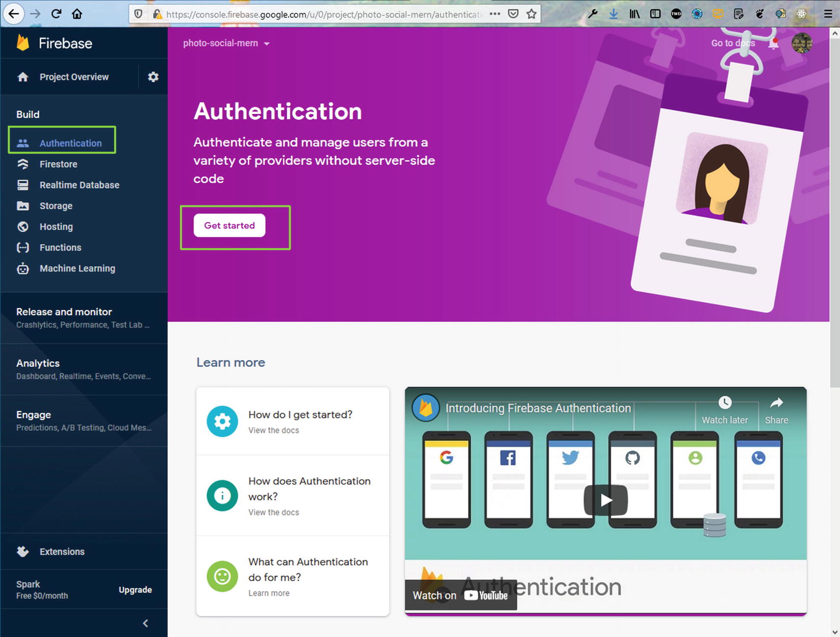
Task: Click Upgrade for the Spark plan
Action: coord(135,589)
